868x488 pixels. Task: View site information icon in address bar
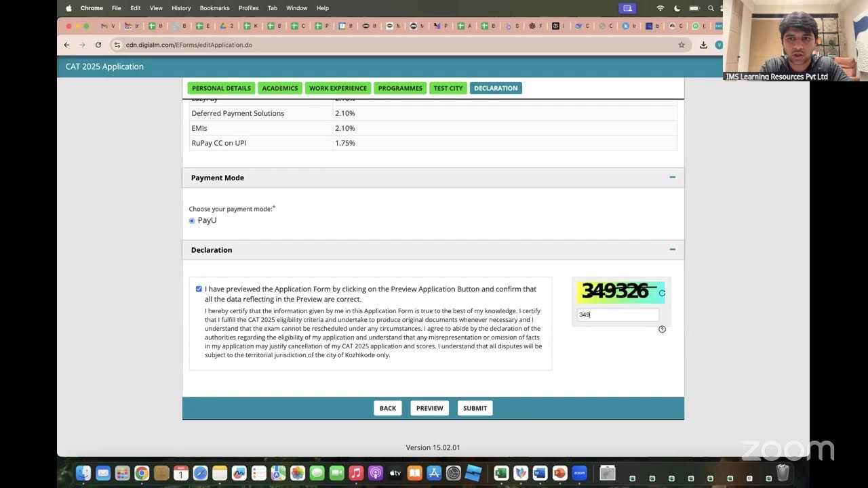coord(117,45)
